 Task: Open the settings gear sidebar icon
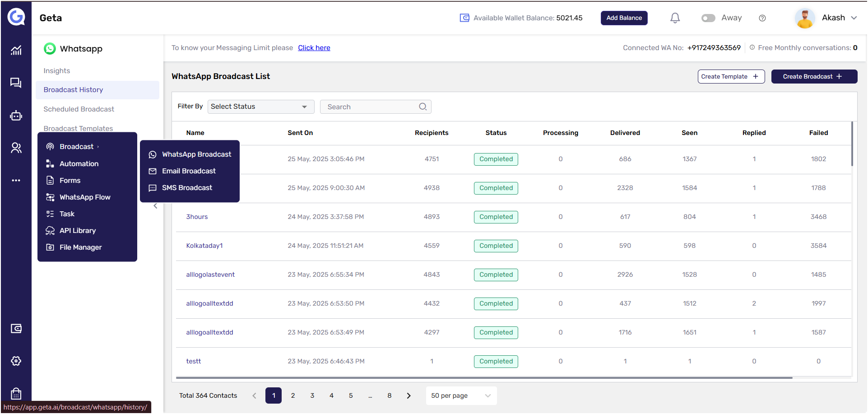pyautogui.click(x=16, y=361)
